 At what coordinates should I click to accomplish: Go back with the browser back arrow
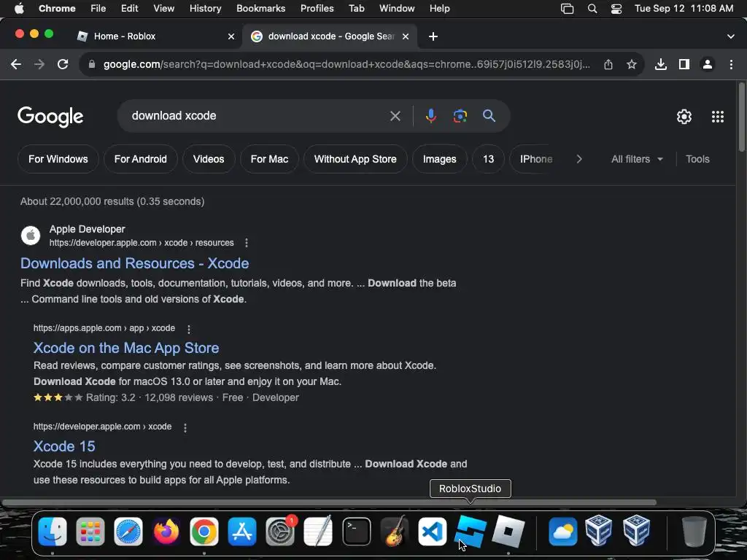coord(16,64)
